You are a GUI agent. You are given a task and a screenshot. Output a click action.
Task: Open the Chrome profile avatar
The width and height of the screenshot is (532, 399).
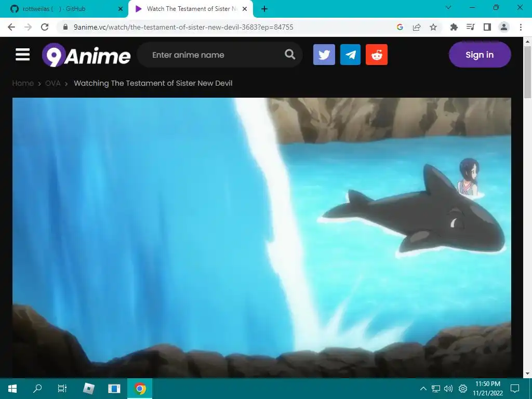click(504, 27)
